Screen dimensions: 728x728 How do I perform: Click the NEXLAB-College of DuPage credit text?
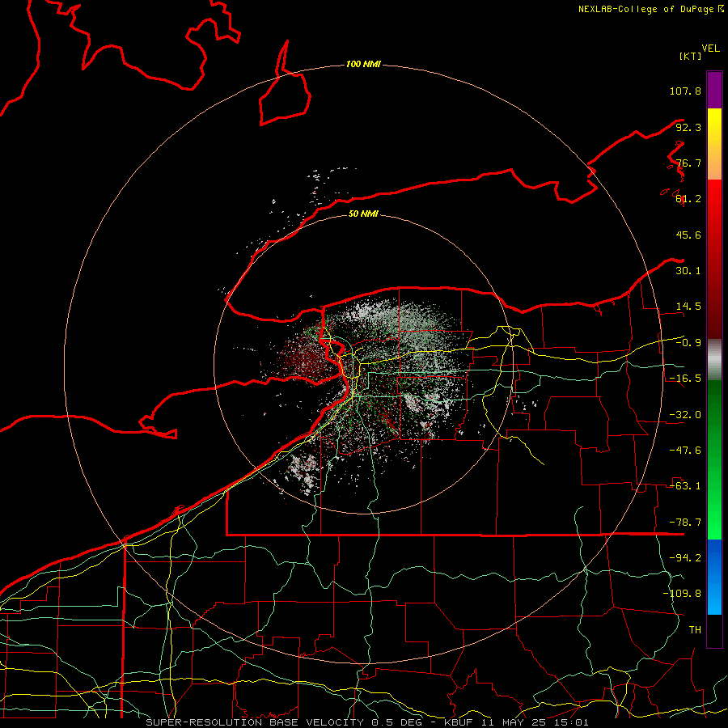coord(646,9)
